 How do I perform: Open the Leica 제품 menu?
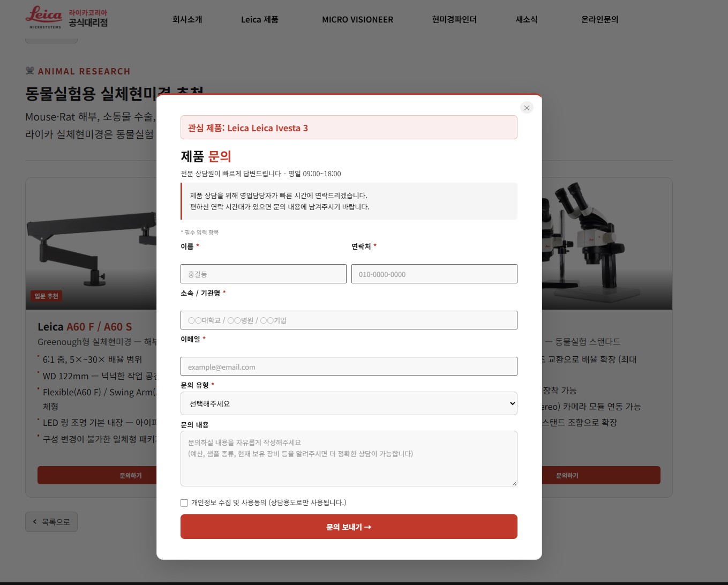260,19
